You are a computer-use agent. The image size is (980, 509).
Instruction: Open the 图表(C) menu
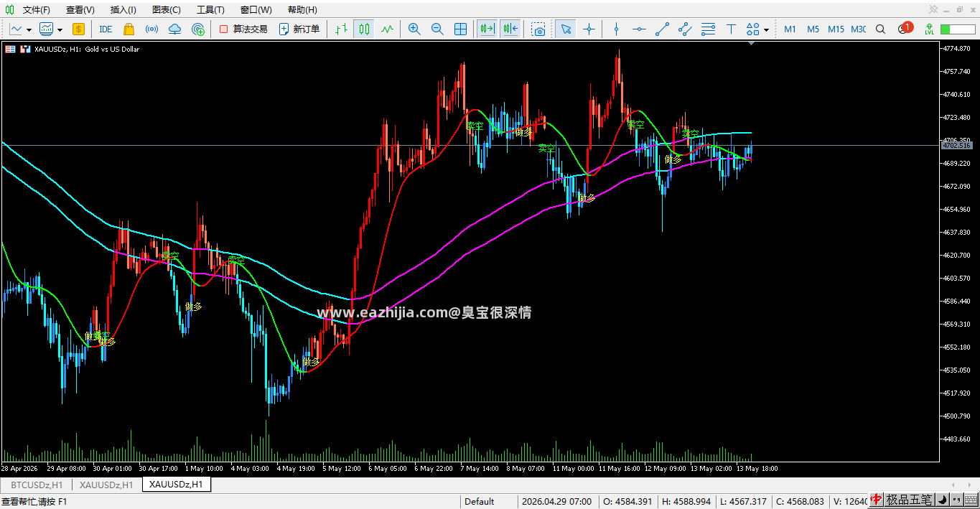coord(167,10)
